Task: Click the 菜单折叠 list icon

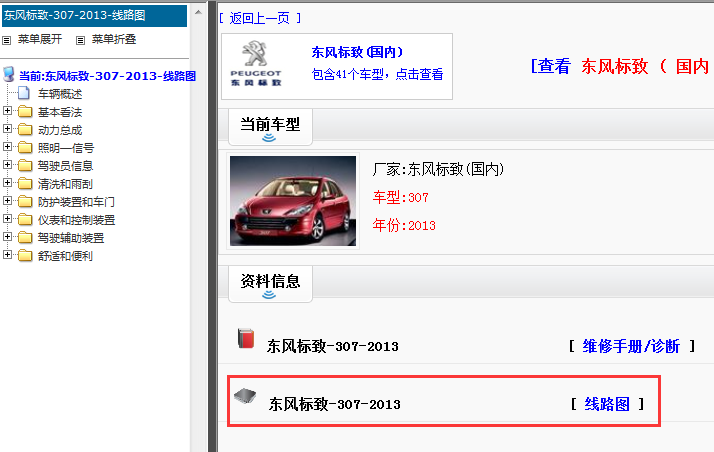Action: coord(81,41)
